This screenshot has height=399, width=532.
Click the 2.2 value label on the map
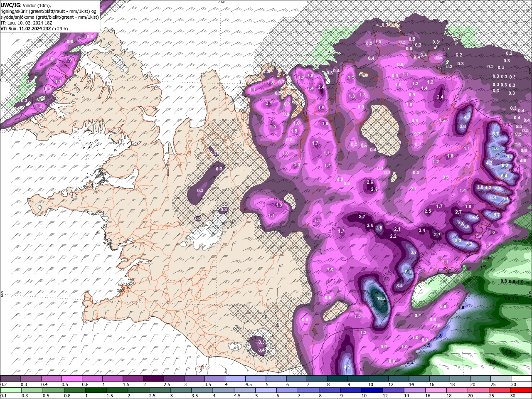pos(393,236)
